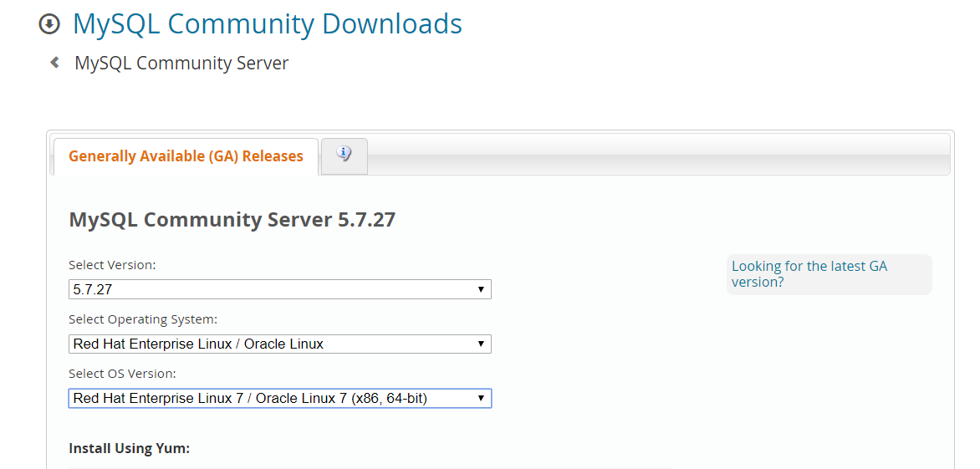
Task: Click the 'Select Operating System:' label
Action: pyautogui.click(x=143, y=319)
